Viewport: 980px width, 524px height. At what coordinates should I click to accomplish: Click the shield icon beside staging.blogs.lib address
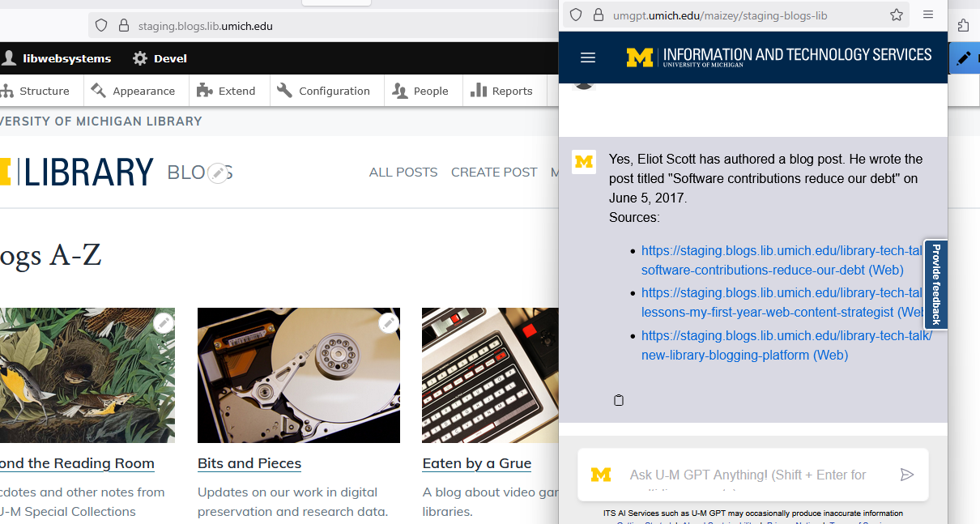[x=101, y=25]
